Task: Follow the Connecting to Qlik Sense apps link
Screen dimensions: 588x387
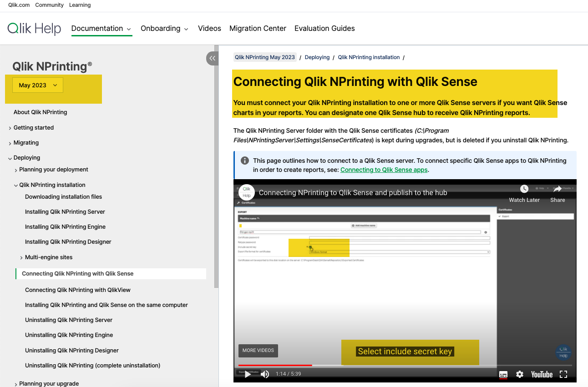Action: 384,170
